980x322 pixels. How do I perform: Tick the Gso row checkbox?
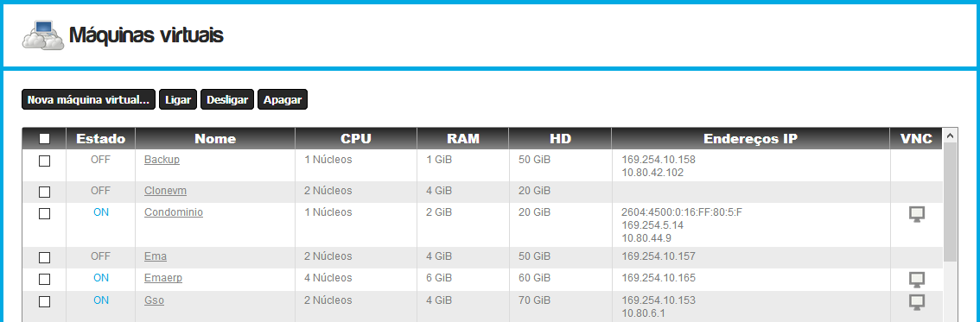44,301
